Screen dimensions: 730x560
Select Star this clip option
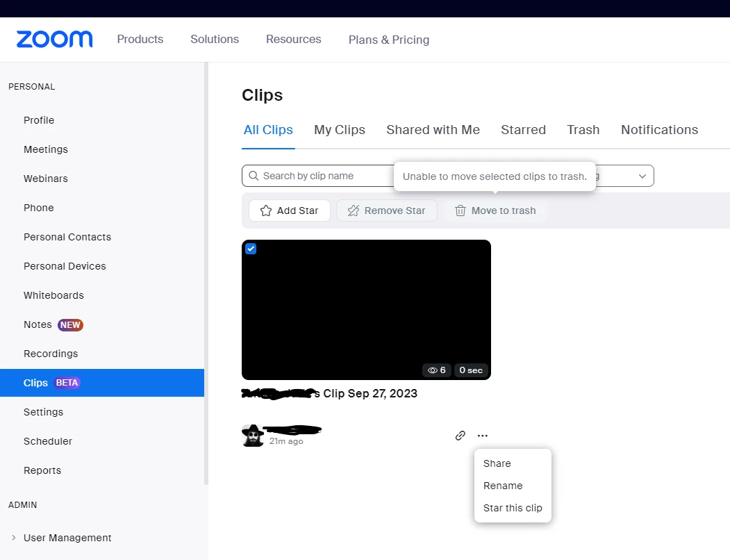click(513, 508)
